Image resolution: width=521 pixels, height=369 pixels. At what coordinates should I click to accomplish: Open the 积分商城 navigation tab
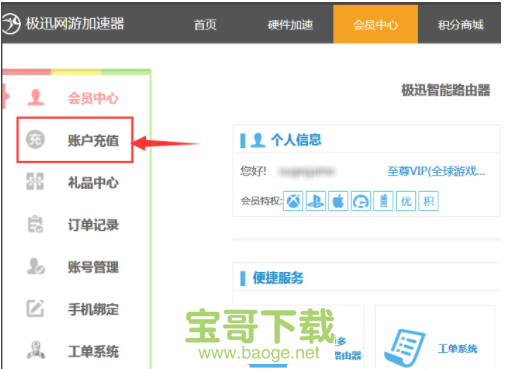(x=460, y=25)
